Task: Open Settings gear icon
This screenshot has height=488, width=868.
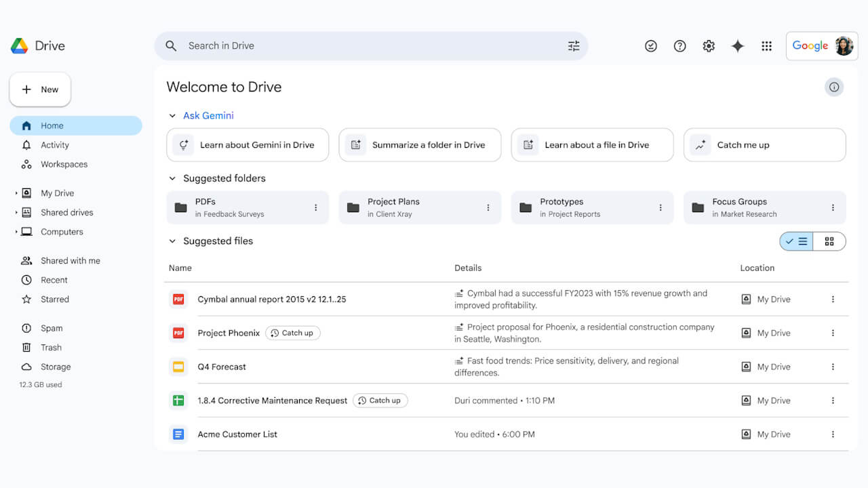Action: point(709,46)
